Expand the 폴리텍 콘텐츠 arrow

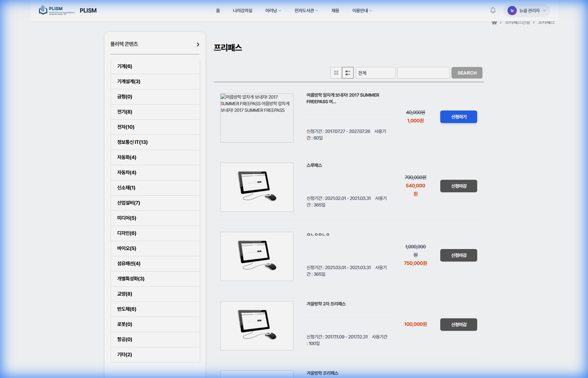[x=198, y=45]
